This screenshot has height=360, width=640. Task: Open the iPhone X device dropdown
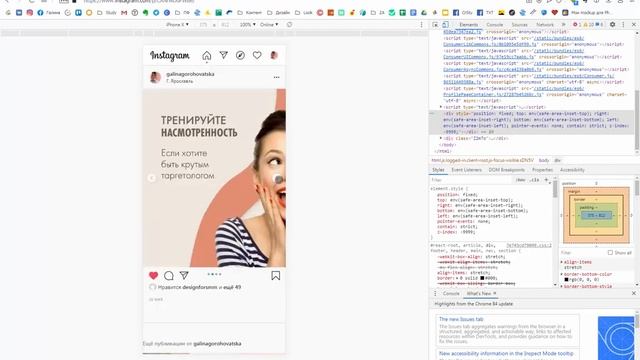[177, 24]
